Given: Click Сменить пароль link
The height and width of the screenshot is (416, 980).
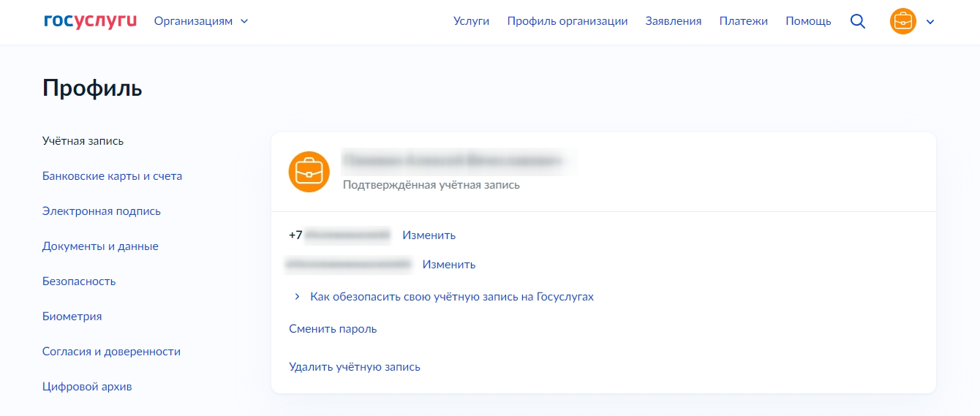Looking at the screenshot, I should coord(333,329).
